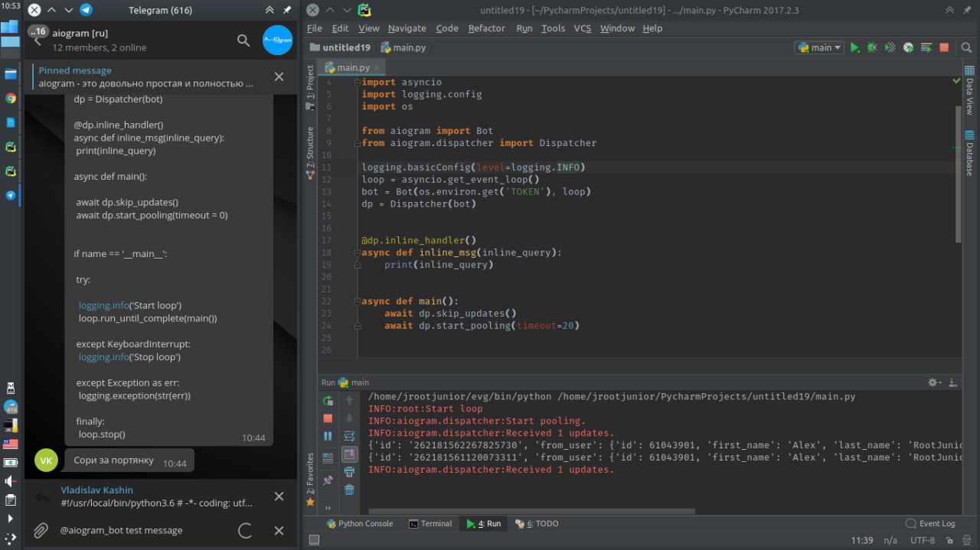Open the File menu

315,28
